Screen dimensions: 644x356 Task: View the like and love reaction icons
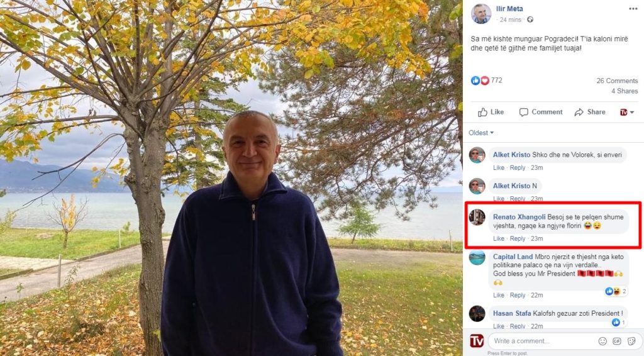[x=480, y=81]
